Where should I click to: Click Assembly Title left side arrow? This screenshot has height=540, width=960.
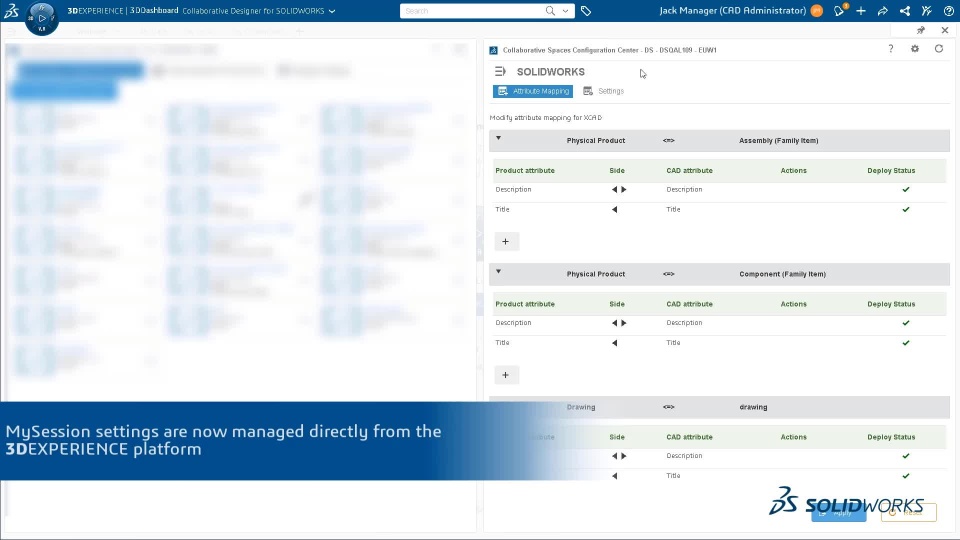click(x=615, y=209)
